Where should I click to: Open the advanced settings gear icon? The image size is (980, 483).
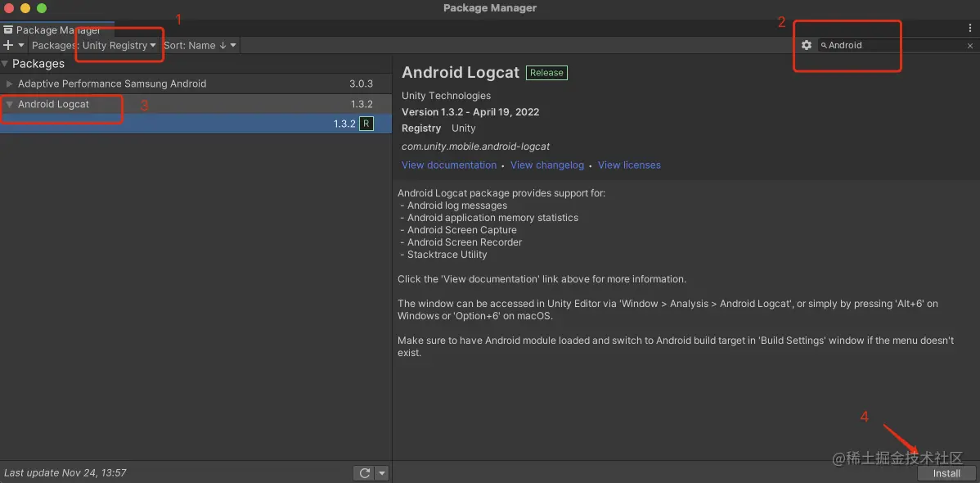tap(807, 45)
